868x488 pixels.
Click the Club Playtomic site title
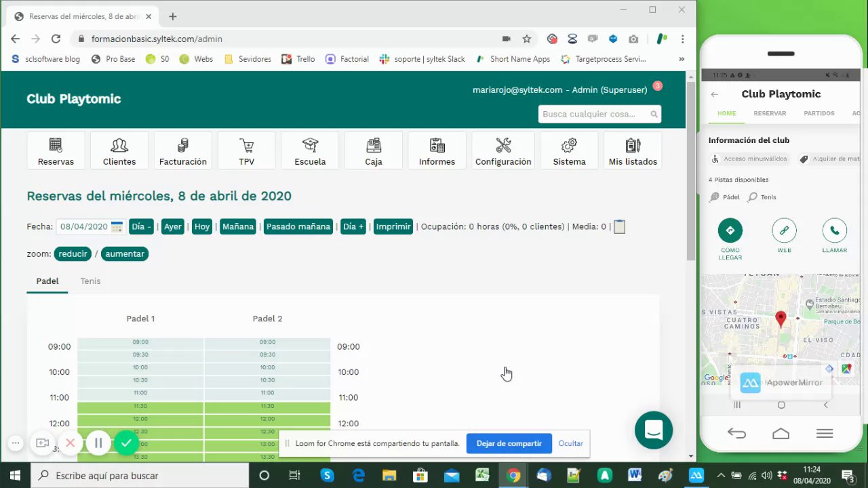pos(74,99)
